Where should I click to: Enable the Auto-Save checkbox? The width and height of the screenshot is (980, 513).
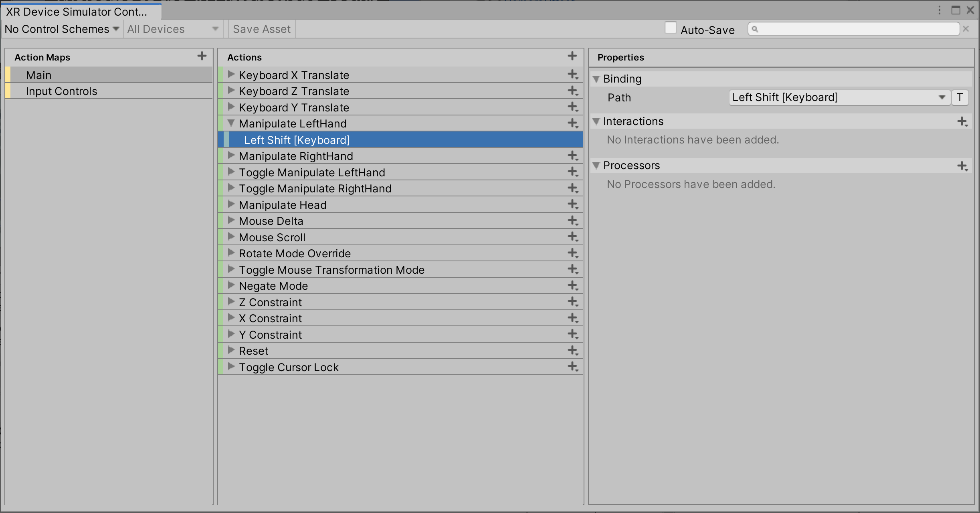point(671,28)
